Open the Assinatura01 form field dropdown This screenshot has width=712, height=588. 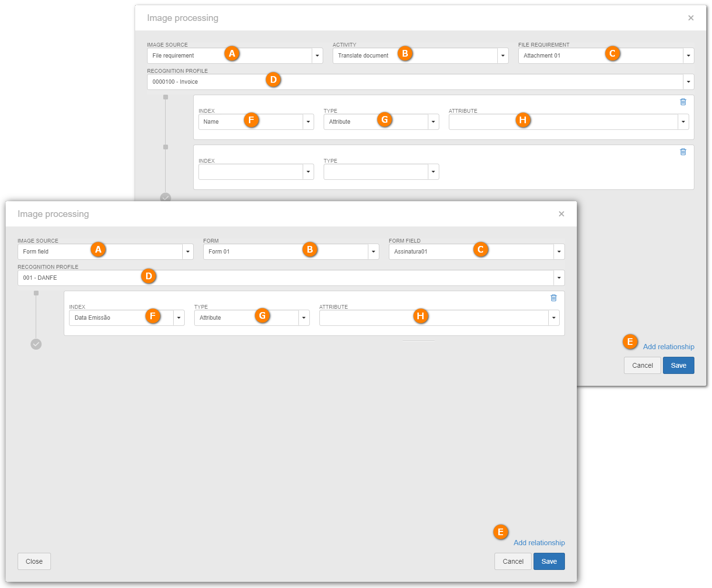(x=559, y=252)
